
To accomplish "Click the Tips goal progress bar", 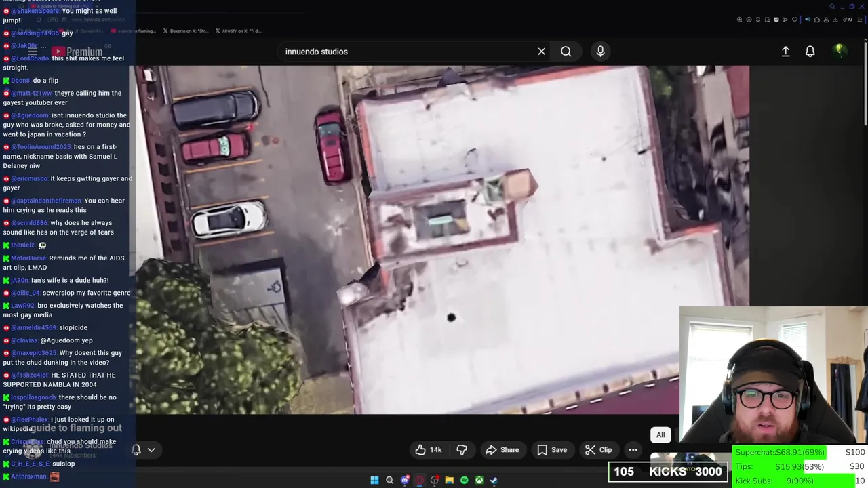I will coord(800,466).
